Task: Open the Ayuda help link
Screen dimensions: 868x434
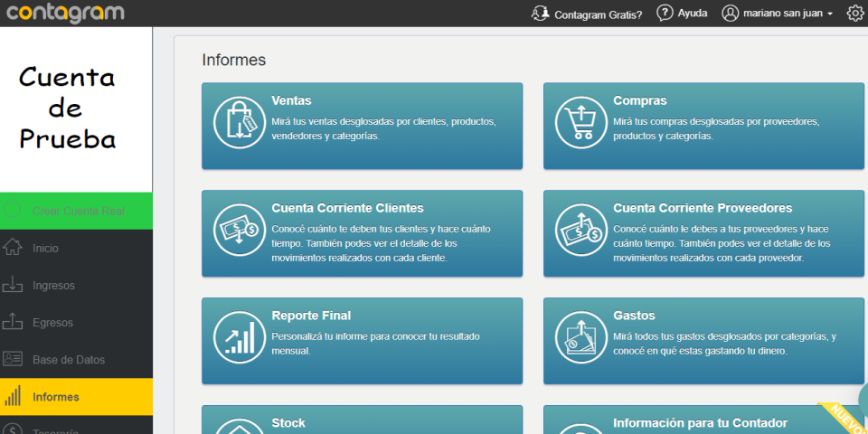Action: point(693,14)
